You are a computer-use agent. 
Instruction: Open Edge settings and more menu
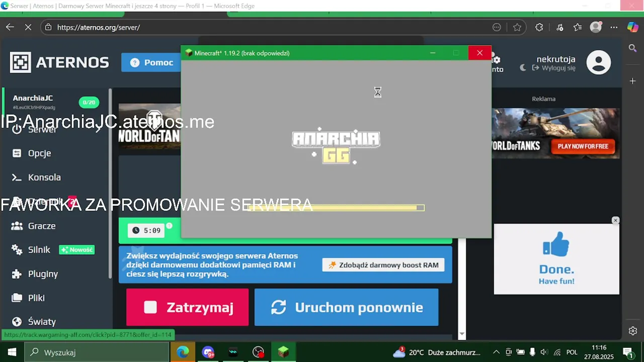pos(614,27)
